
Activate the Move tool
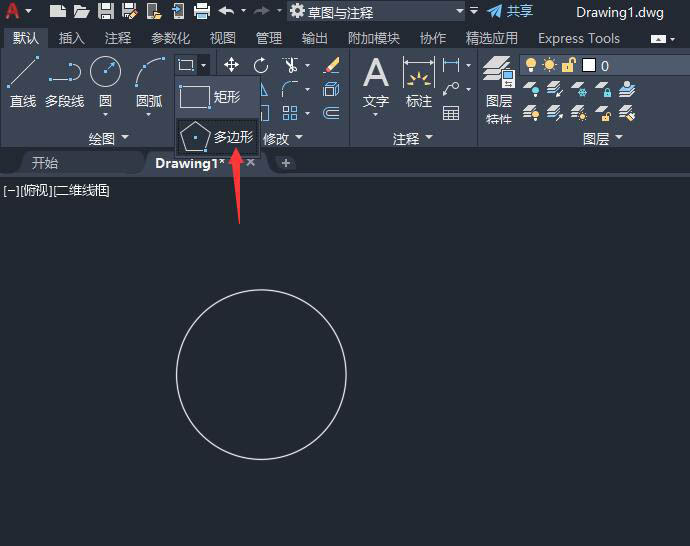(231, 65)
